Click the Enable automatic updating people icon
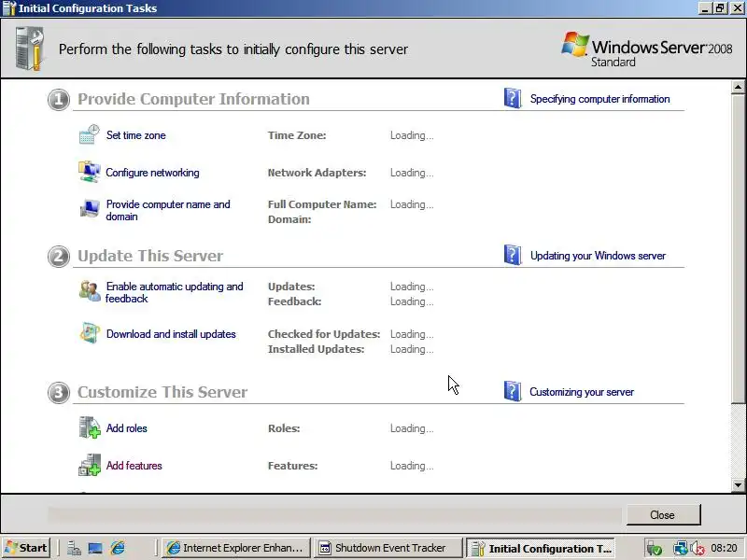 tap(90, 291)
